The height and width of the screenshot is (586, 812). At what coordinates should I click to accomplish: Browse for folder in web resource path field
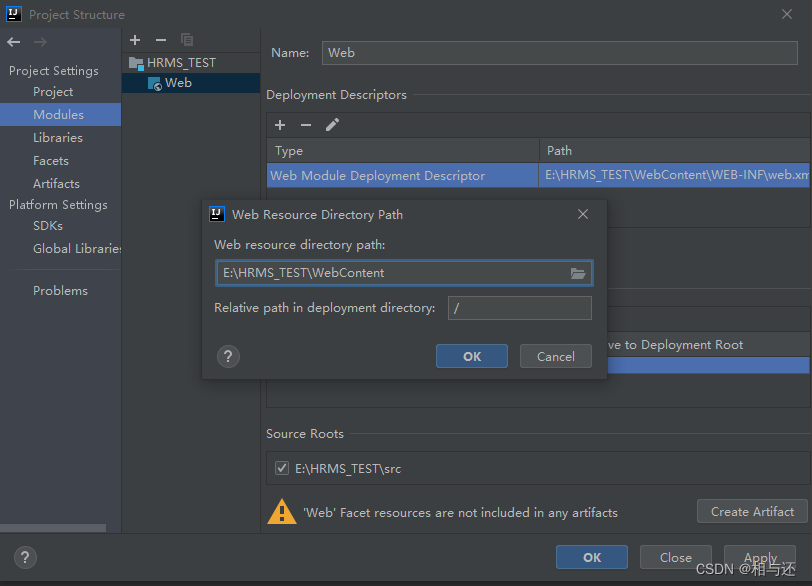point(578,273)
